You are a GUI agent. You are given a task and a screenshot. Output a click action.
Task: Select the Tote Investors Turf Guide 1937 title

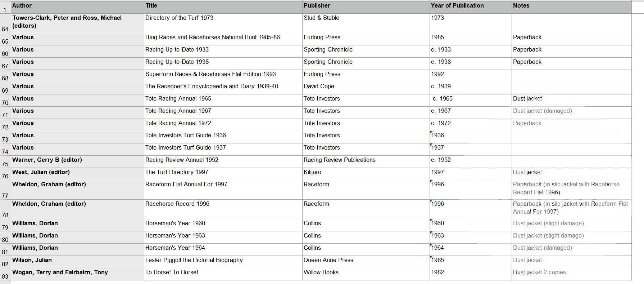click(x=223, y=150)
